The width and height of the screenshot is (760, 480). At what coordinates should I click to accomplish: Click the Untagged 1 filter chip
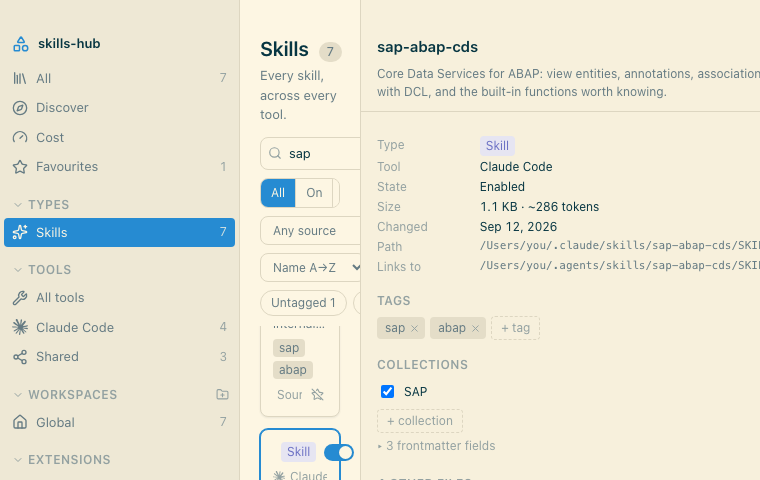(303, 303)
